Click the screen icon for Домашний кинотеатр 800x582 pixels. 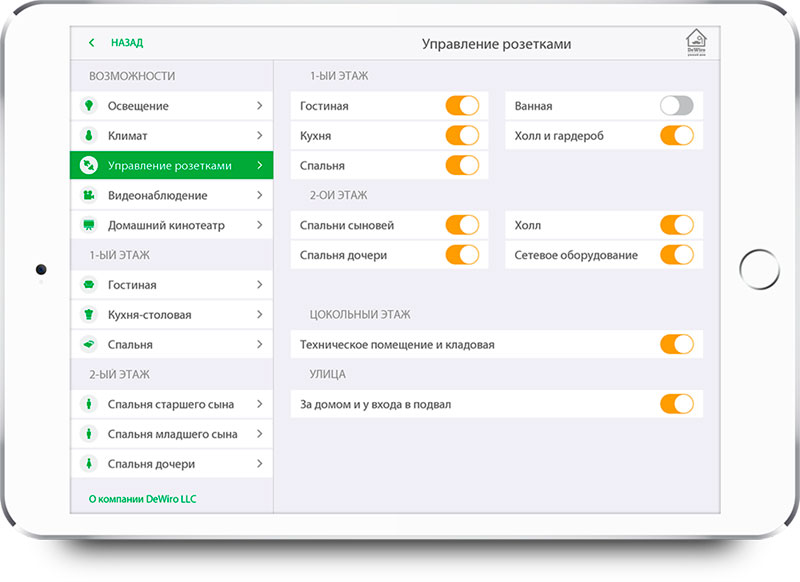point(89,225)
